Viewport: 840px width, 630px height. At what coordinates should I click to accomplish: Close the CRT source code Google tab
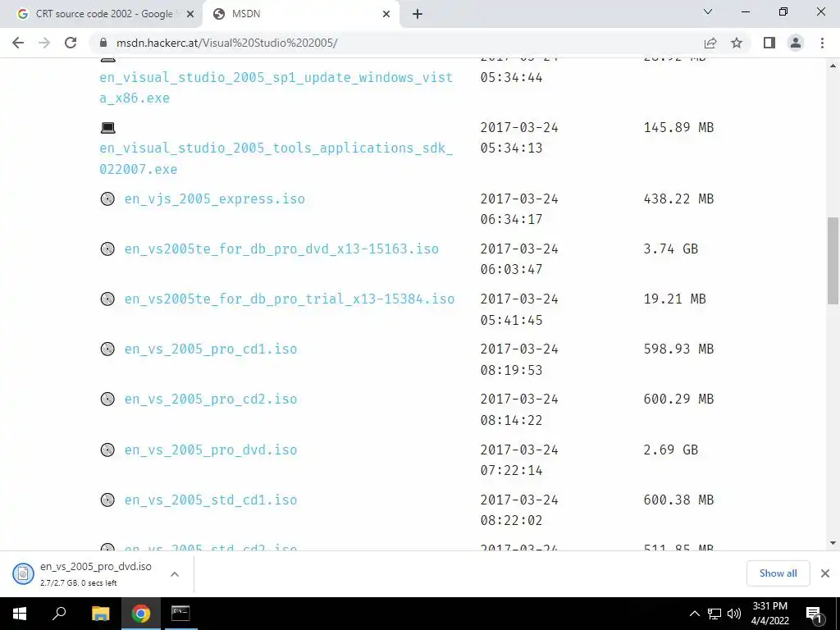[x=190, y=14]
